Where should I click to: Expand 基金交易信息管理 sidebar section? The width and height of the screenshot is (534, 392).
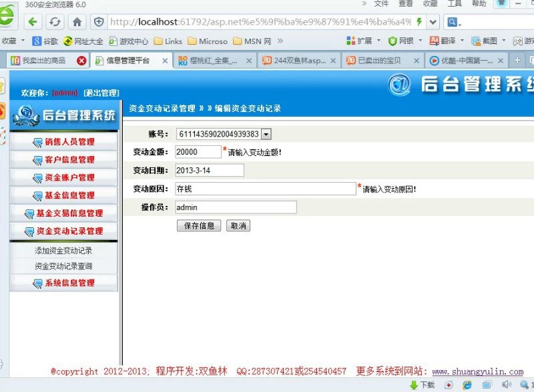point(63,213)
